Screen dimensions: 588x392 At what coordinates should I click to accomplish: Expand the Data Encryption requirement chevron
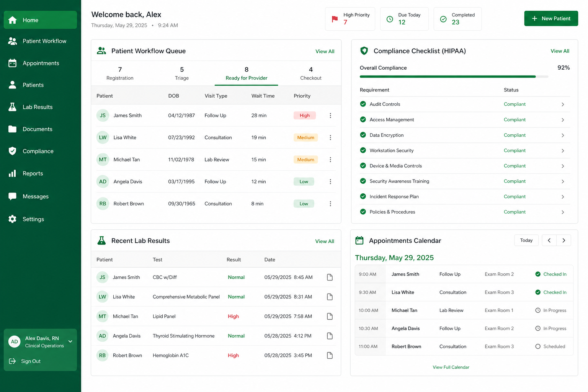(x=563, y=135)
